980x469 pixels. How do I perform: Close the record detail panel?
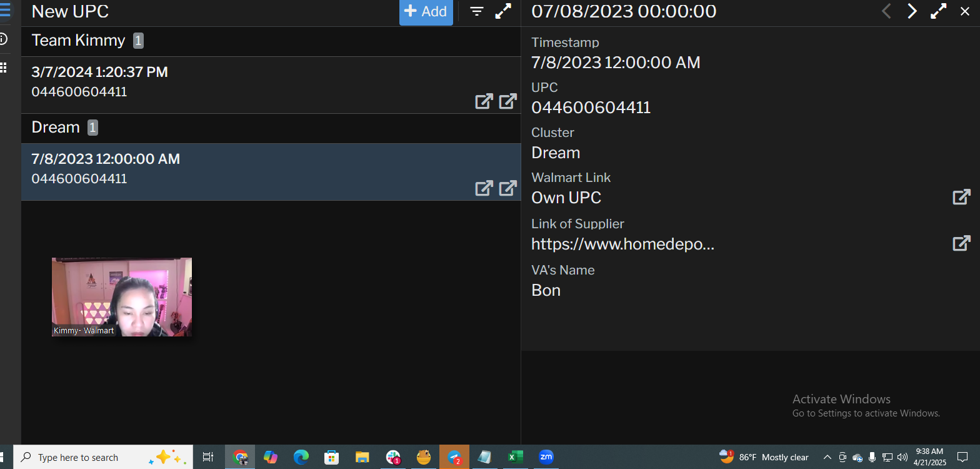(x=964, y=11)
